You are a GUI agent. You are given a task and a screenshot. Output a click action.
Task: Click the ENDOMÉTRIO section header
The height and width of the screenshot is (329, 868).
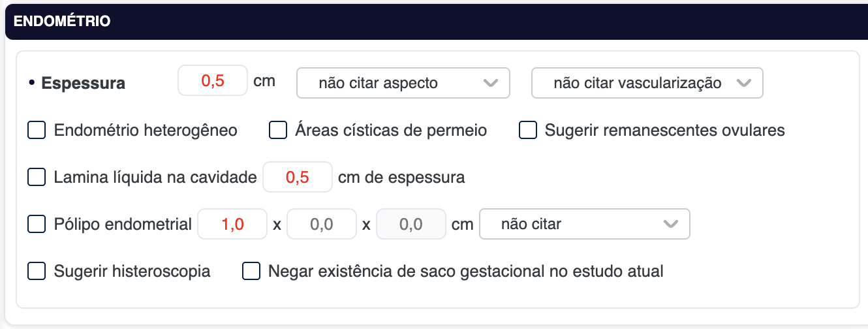click(62, 22)
